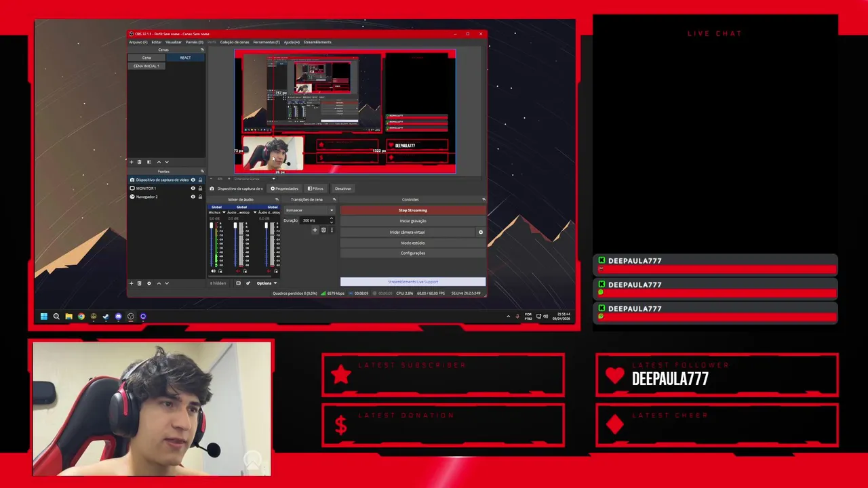
Task: Move the selected source down in Fontes
Action: 167,283
